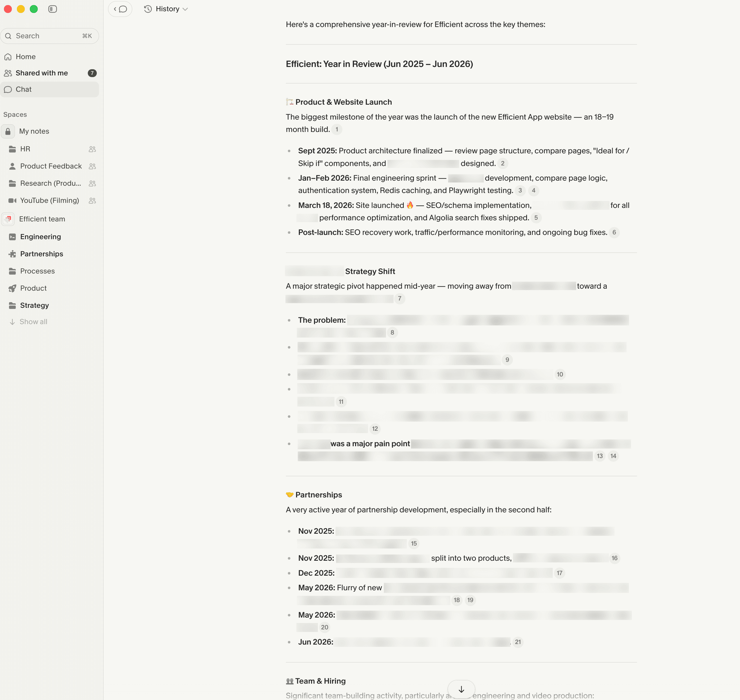740x700 pixels.
Task: Open the History dropdown
Action: click(x=166, y=9)
